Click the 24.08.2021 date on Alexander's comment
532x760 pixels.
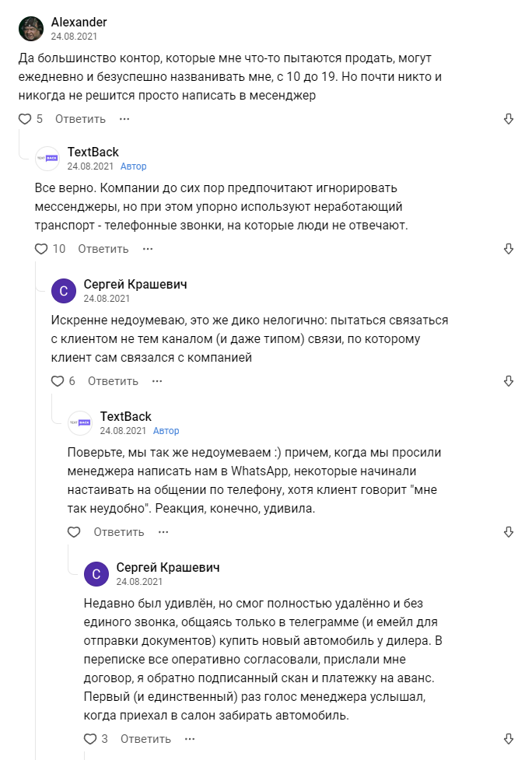pos(74,36)
